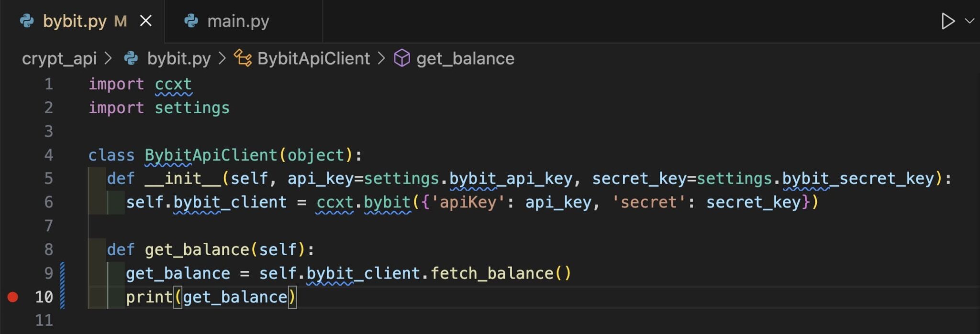Click bybit.py in the breadcrumb bar

[x=179, y=58]
